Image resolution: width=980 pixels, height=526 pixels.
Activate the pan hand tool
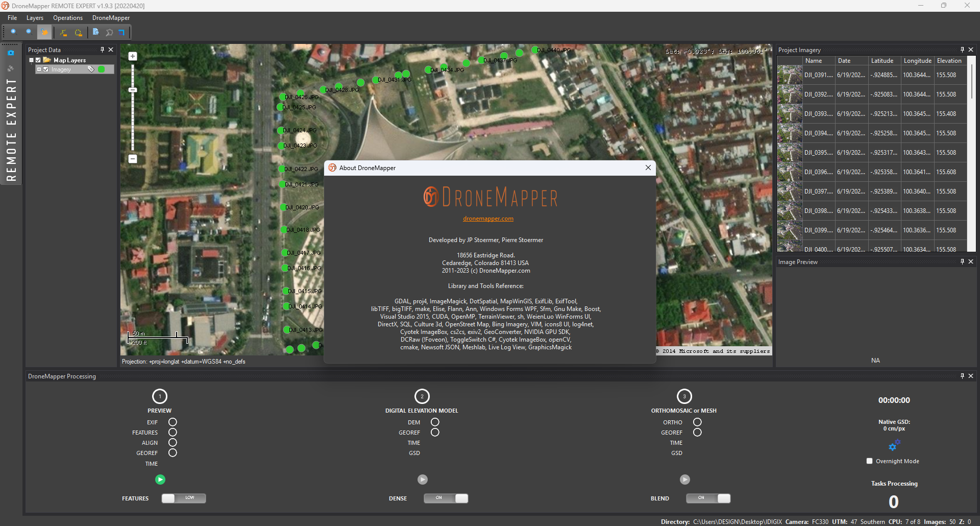point(44,32)
